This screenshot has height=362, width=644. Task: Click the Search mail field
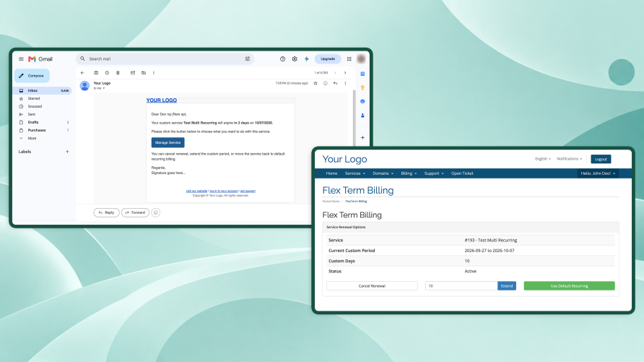click(165, 59)
